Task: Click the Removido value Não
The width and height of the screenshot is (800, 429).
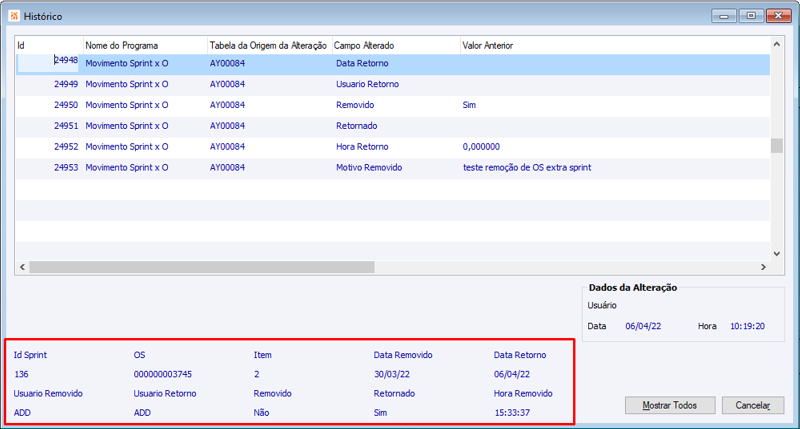Action: [x=261, y=413]
